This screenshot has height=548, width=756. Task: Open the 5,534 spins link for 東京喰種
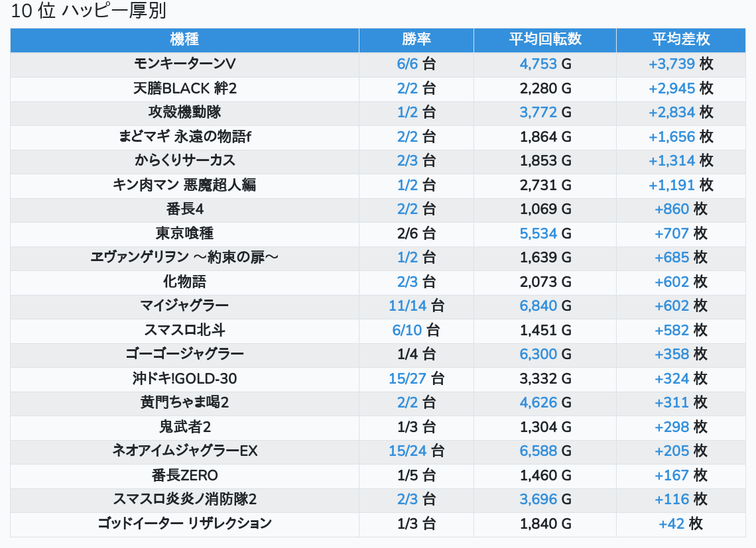point(538,233)
